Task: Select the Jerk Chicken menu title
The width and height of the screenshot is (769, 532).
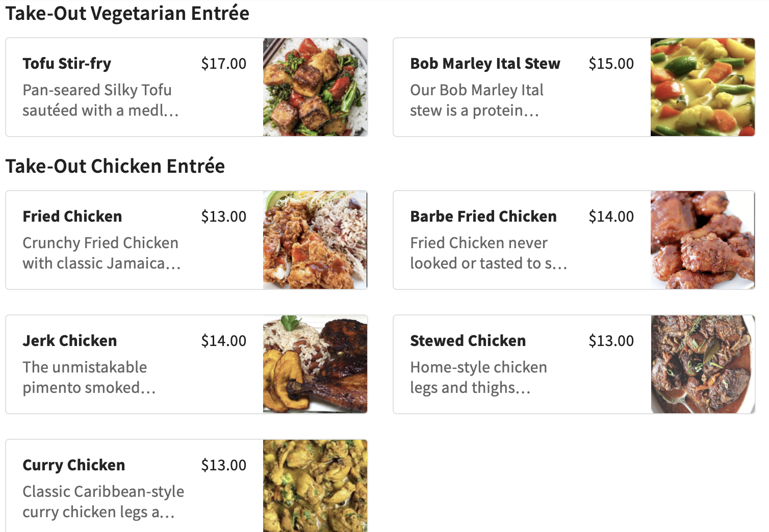Action: click(70, 341)
